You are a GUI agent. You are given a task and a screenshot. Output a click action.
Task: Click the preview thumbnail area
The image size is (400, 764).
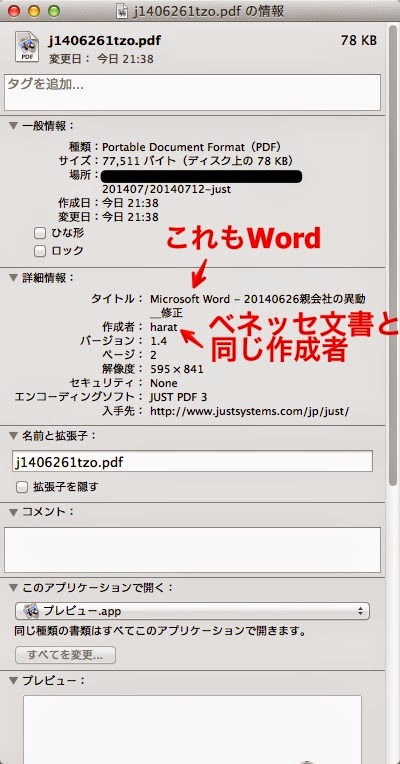point(192,730)
